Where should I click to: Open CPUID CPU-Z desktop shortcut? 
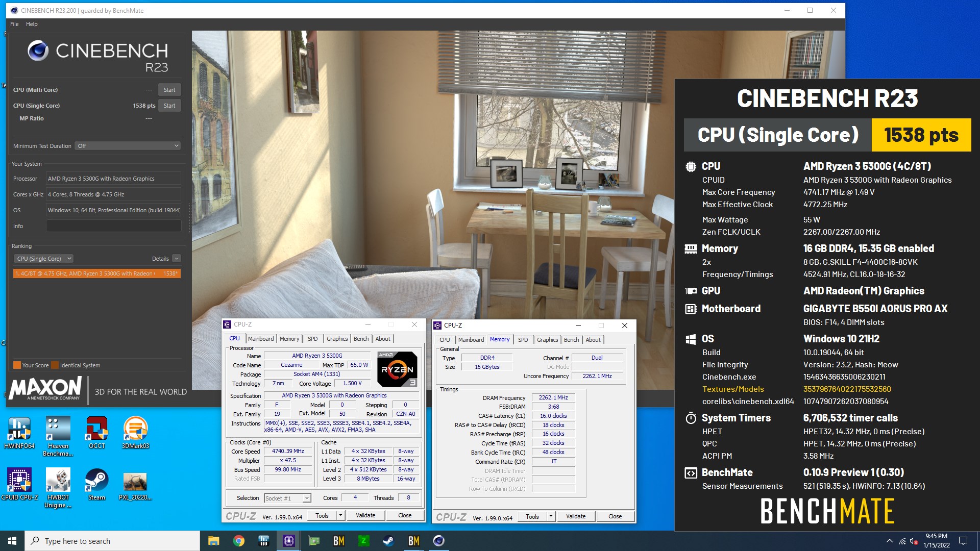tap(19, 484)
